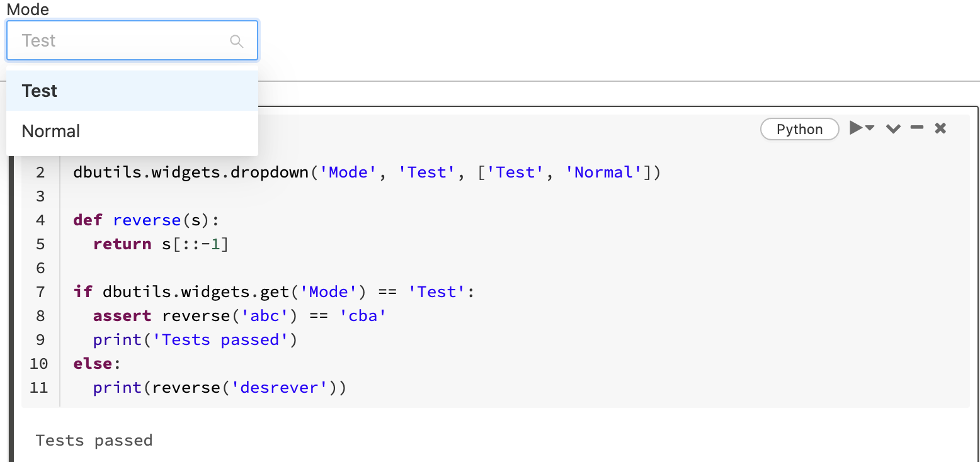Place cursor on the def reverse(s) line
The height and width of the screenshot is (462, 980).
145,220
